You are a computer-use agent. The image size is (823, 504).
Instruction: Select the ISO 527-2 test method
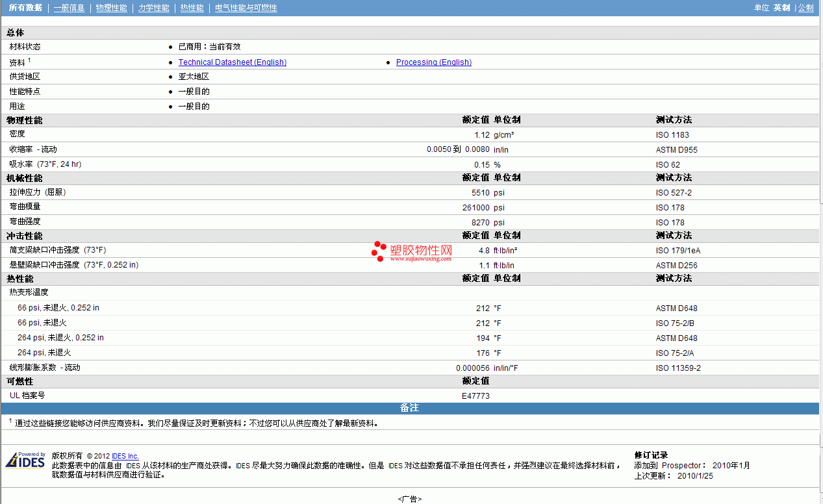(674, 193)
